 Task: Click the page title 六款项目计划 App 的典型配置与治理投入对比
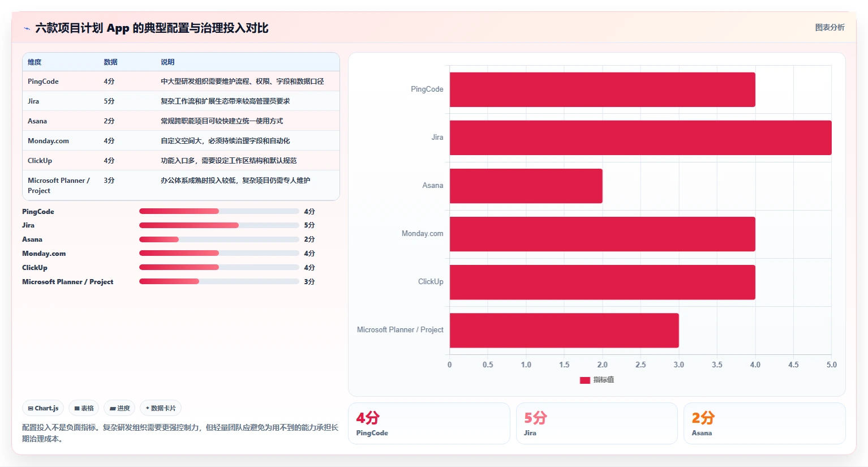(x=152, y=28)
